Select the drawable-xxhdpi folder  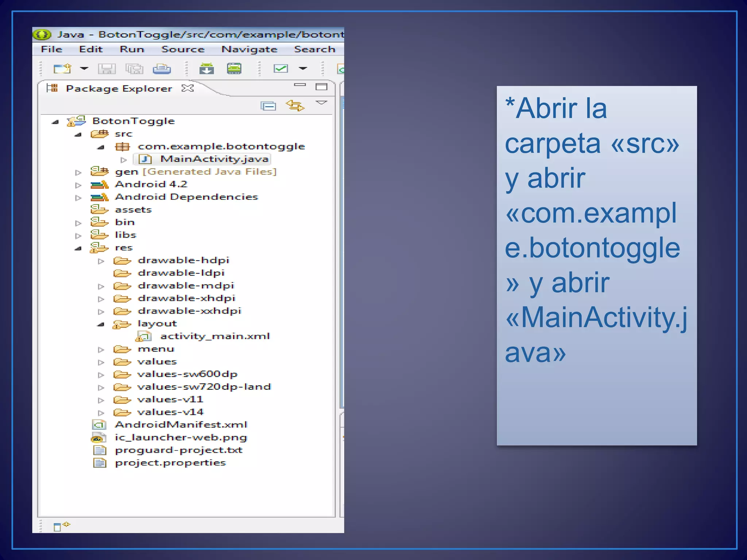(x=190, y=311)
